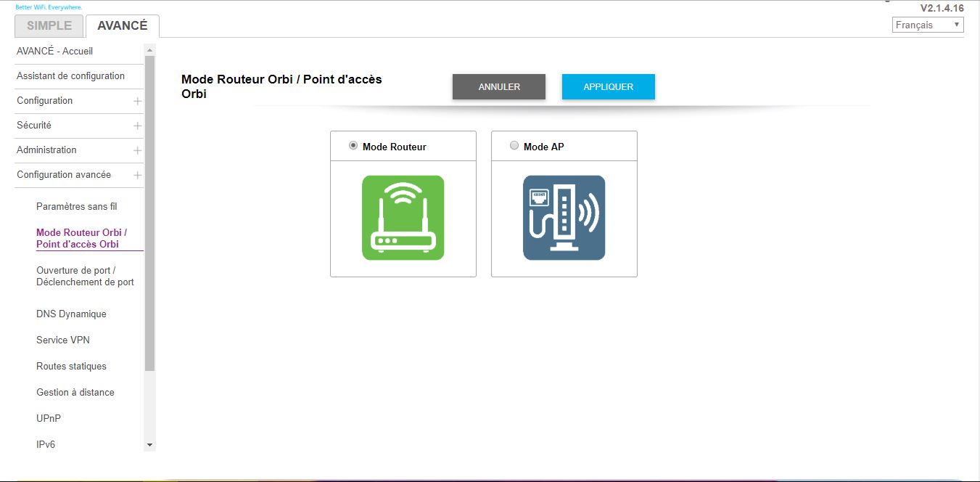Select the Mode Routeur radio button
980x482 pixels.
(x=353, y=145)
